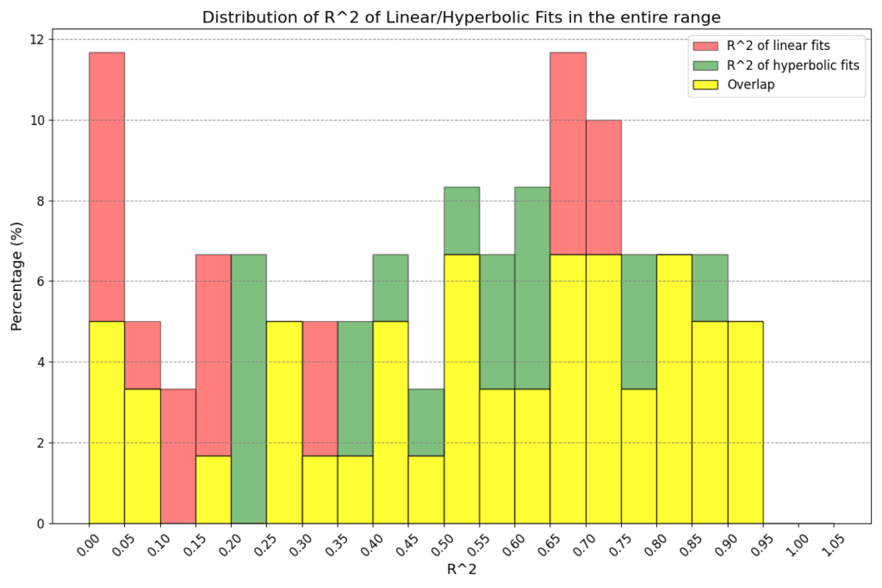Click the x-axis tick label 0.50

point(442,545)
